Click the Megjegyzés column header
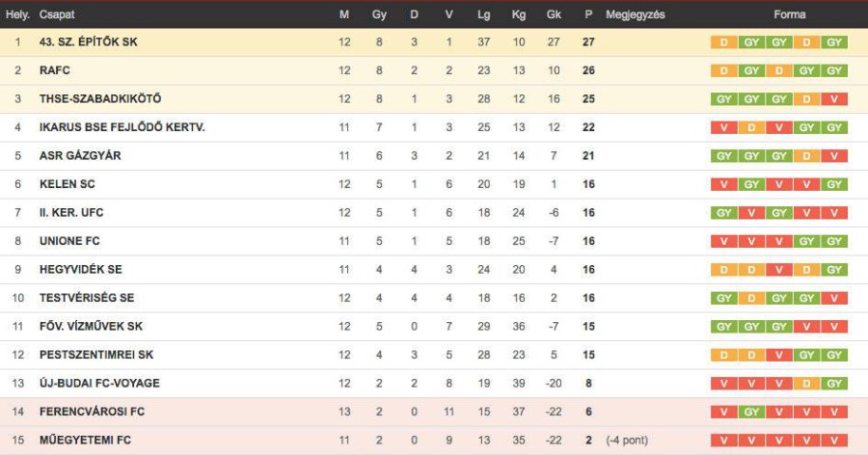 tap(635, 14)
